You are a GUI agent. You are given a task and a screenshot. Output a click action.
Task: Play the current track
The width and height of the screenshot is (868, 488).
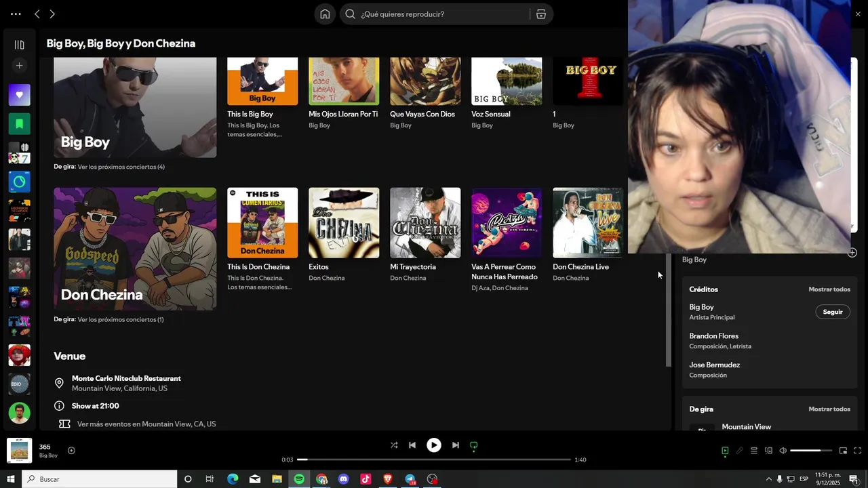[x=433, y=445]
